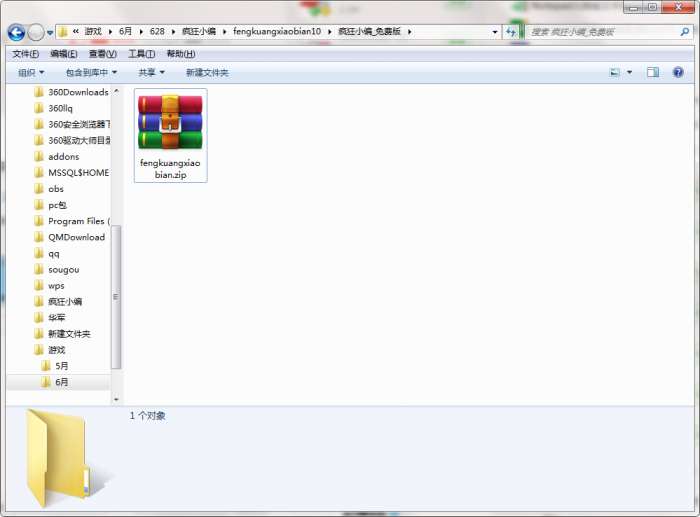The image size is (700, 517).
Task: Open the 帮助(H) menu
Action: click(x=181, y=54)
